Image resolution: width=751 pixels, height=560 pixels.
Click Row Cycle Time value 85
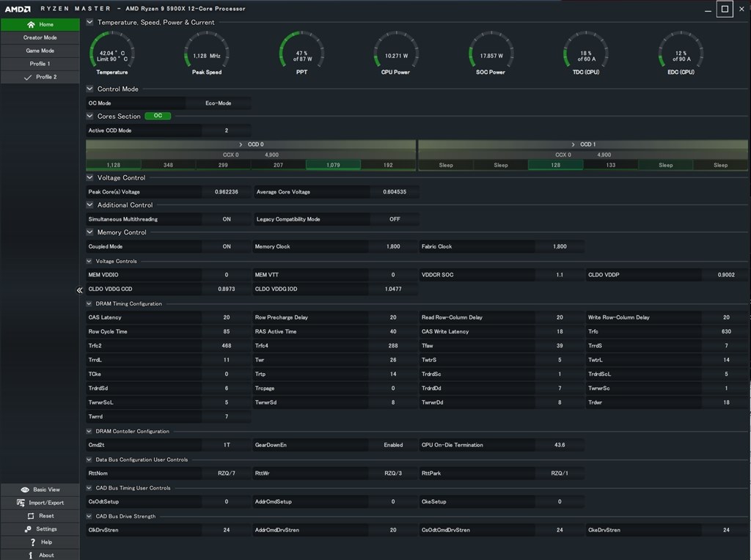click(227, 332)
